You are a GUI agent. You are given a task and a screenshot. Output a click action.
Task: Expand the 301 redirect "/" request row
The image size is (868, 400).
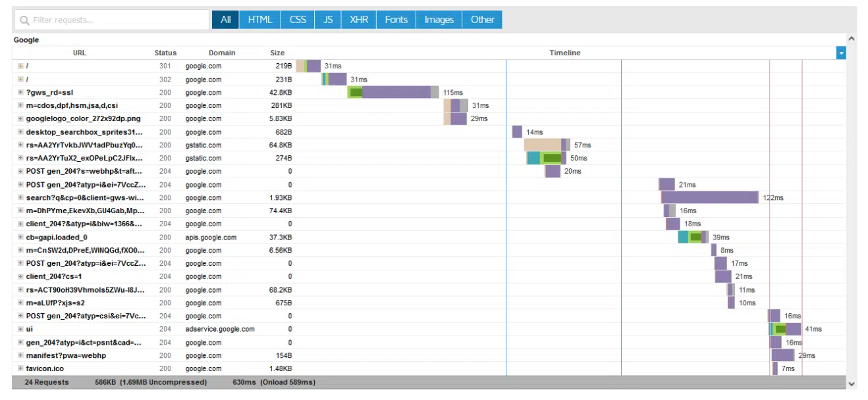[20, 66]
